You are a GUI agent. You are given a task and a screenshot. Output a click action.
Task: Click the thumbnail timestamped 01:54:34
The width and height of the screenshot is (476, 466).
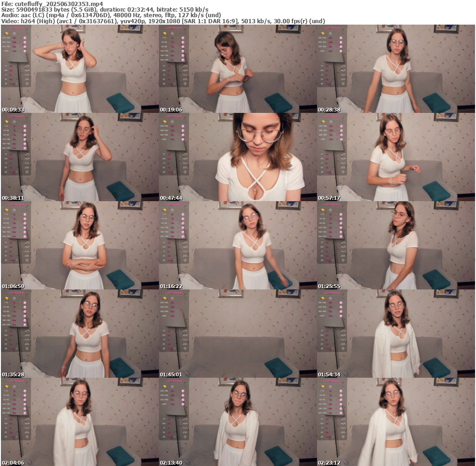[x=396, y=334]
